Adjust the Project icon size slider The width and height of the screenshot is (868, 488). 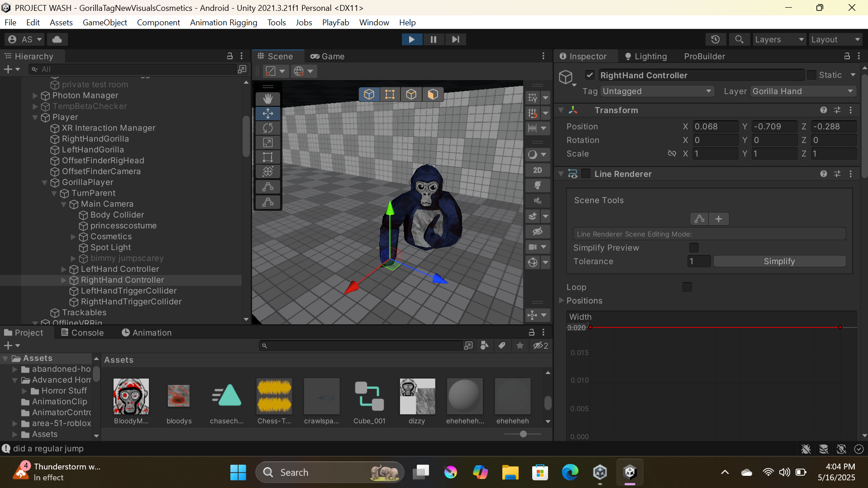pos(523,434)
